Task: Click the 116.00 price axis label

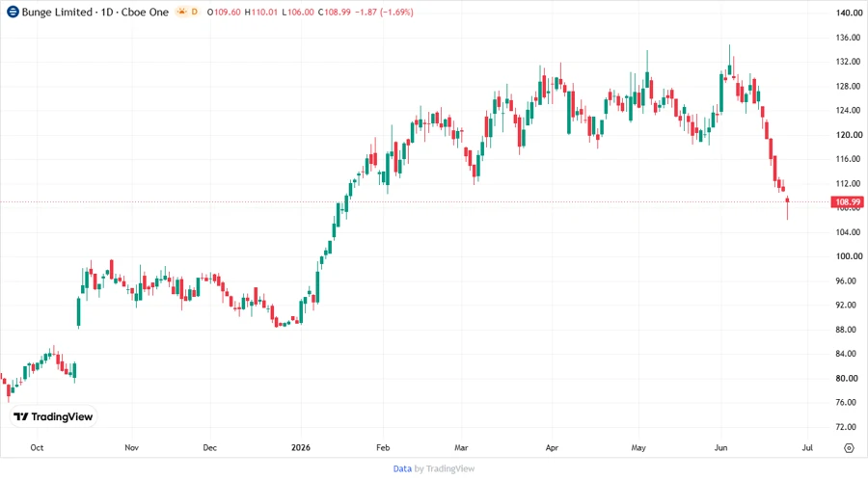Action: coord(849,159)
